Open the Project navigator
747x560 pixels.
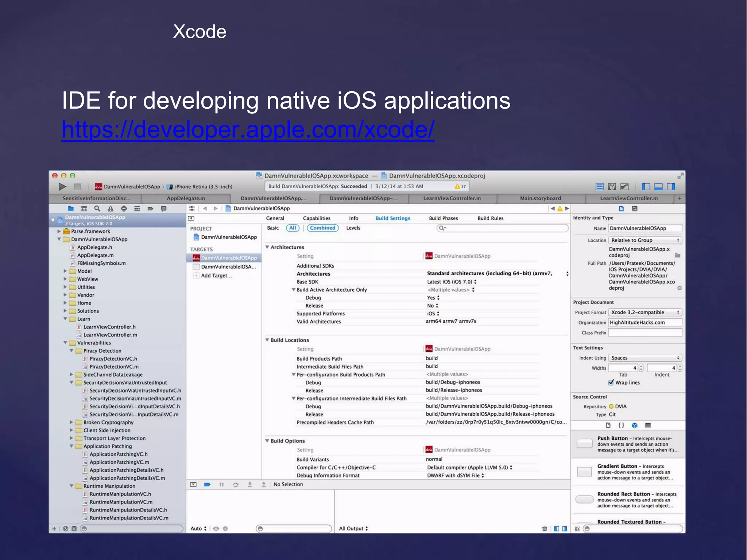coord(71,209)
